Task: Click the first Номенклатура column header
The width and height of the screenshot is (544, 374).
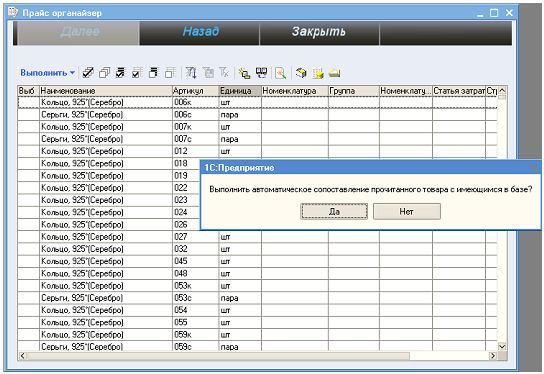Action: point(295,91)
